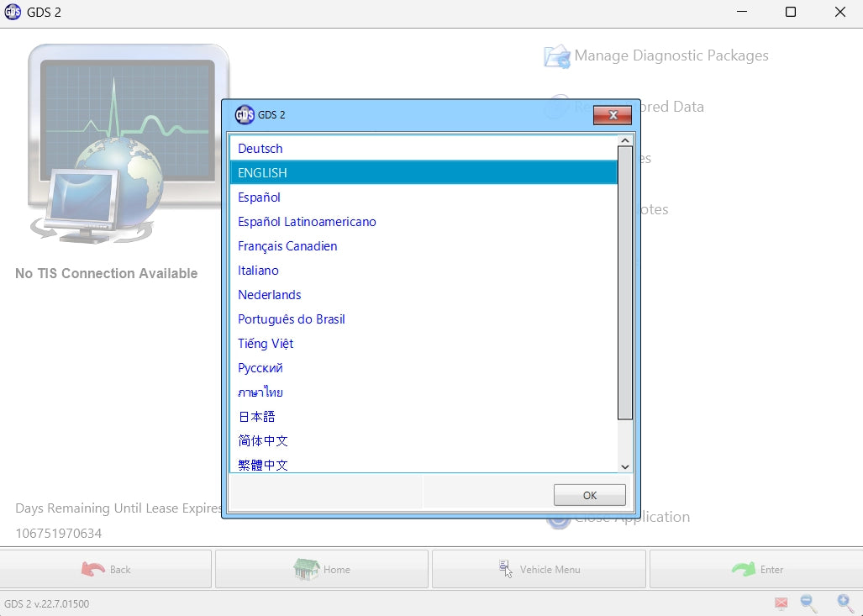Viewport: 863px width, 616px height.
Task: Select Français Canadien language
Action: pyautogui.click(x=424, y=246)
